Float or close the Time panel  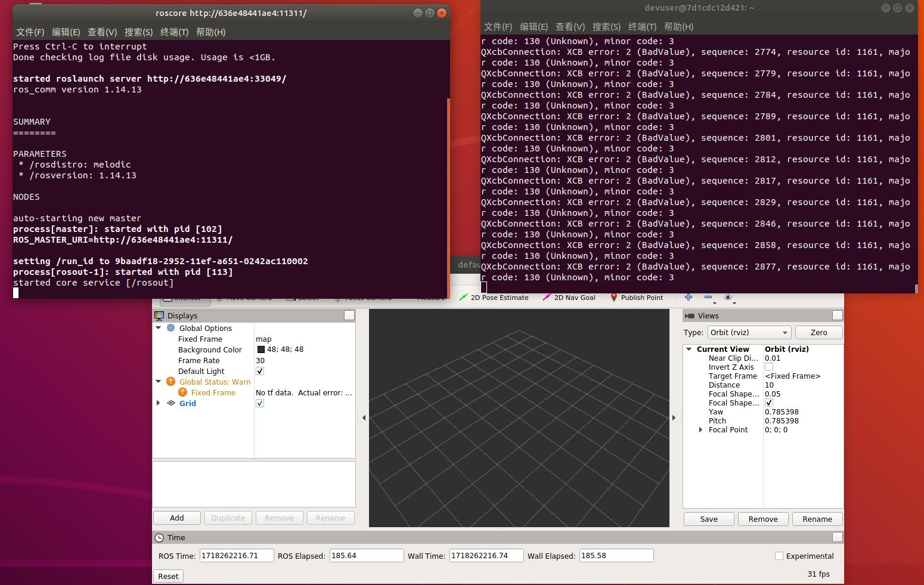[838, 537]
